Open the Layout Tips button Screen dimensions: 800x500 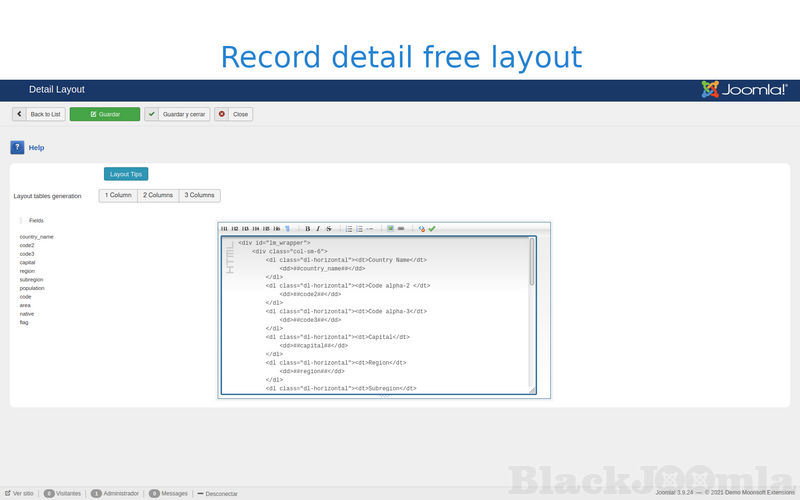tap(126, 174)
